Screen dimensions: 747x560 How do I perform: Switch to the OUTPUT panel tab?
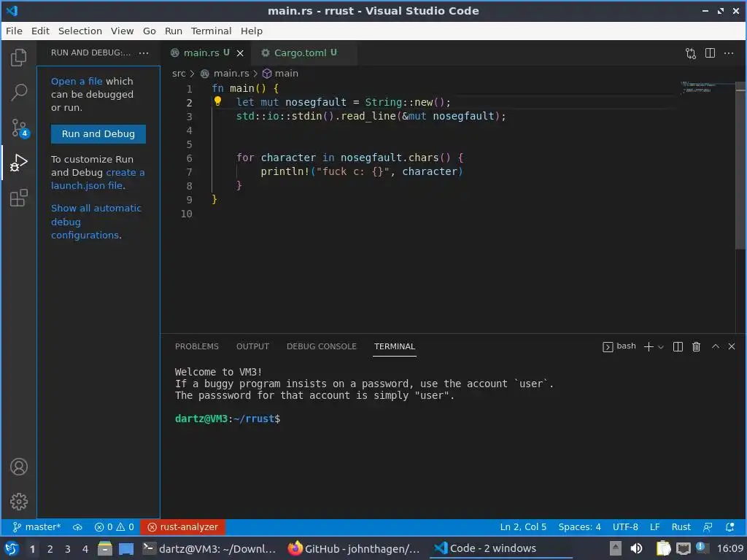tap(252, 346)
